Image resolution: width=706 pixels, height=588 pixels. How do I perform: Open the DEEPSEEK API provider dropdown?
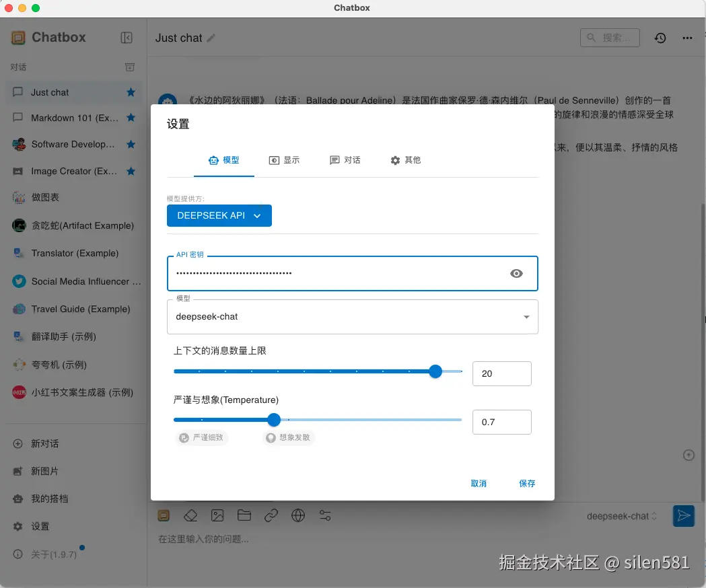[x=219, y=216]
